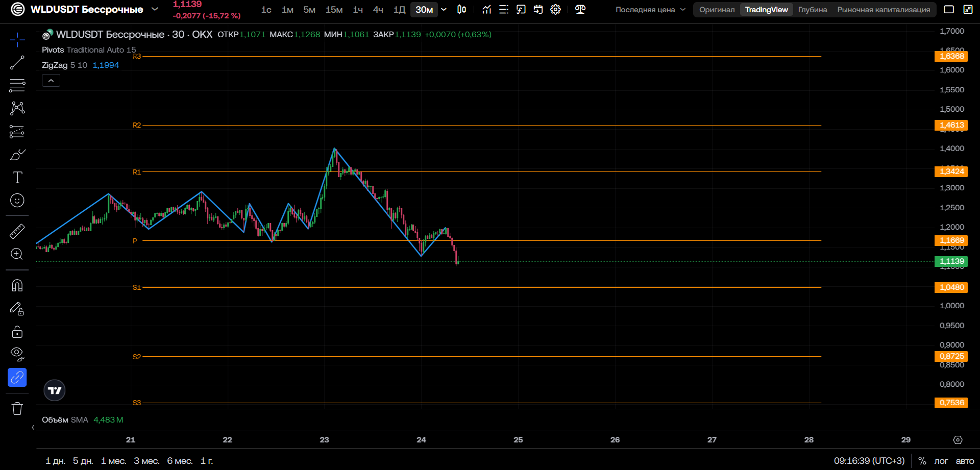Viewport: 980px width, 470px height.
Task: Open chart settings gear
Action: [555, 9]
